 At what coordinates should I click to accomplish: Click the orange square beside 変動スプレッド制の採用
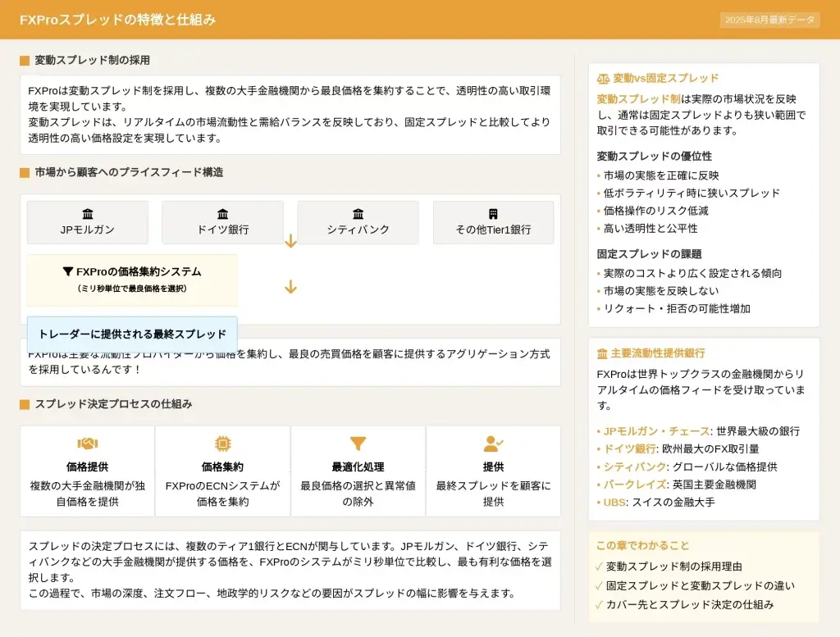point(25,61)
